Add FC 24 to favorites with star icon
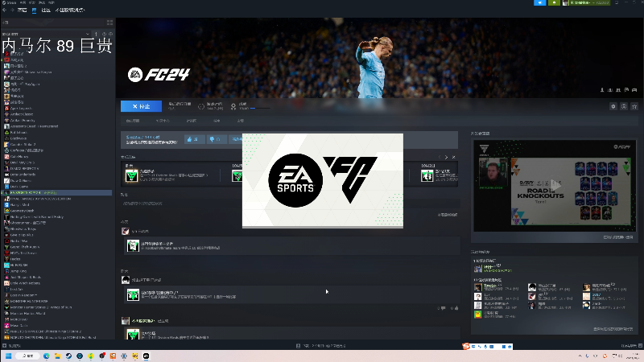This screenshot has width=644, height=362. point(634,106)
